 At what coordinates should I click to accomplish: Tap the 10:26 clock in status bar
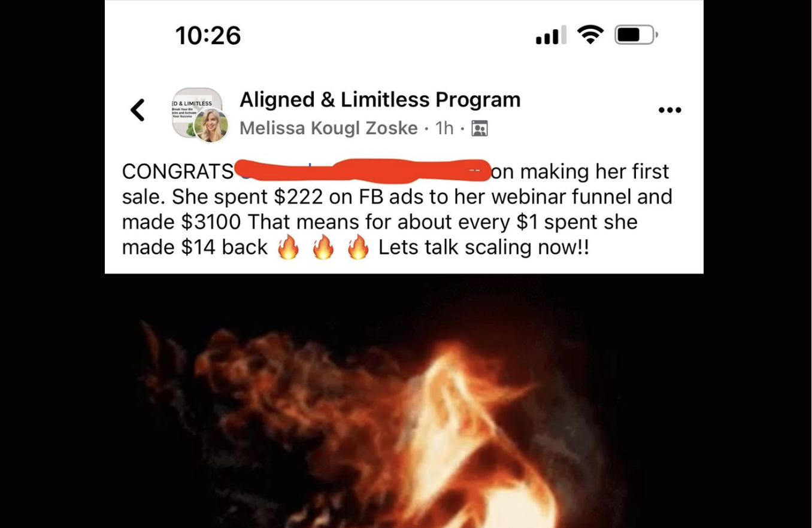click(x=208, y=35)
